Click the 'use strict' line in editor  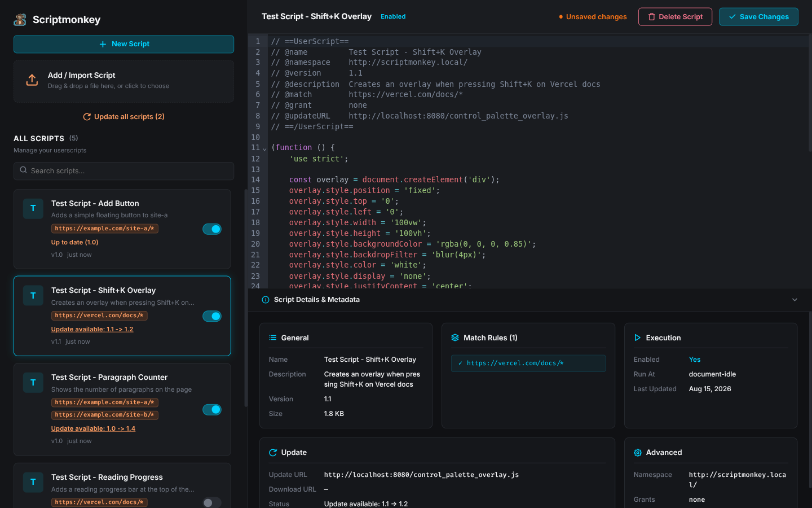(x=319, y=159)
